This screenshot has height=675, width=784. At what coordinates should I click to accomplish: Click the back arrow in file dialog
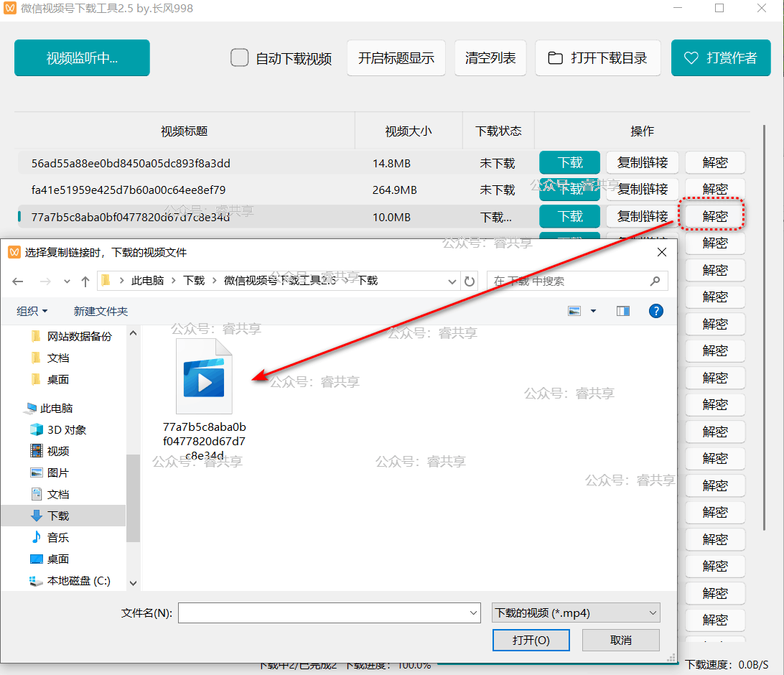(x=19, y=281)
